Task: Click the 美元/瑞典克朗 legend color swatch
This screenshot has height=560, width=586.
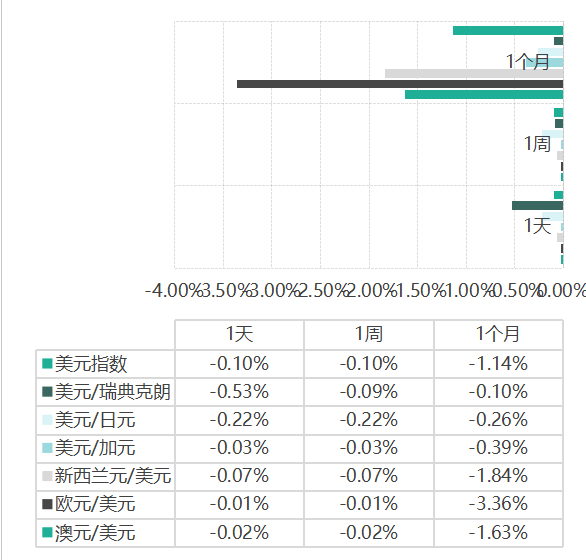Action: click(47, 392)
